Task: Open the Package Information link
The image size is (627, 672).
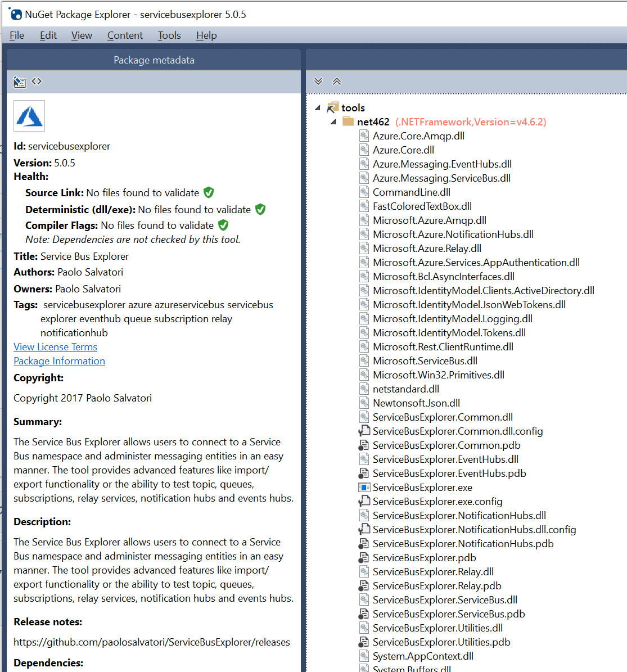Action: pyautogui.click(x=59, y=360)
